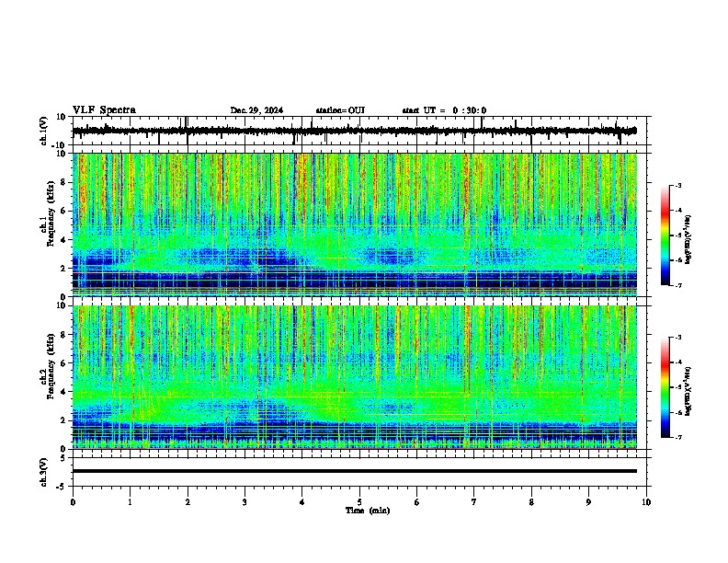728x563 pixels.
Task: Click the "8" kHz tick on ch.2 frequency axis
Action: tap(64, 335)
